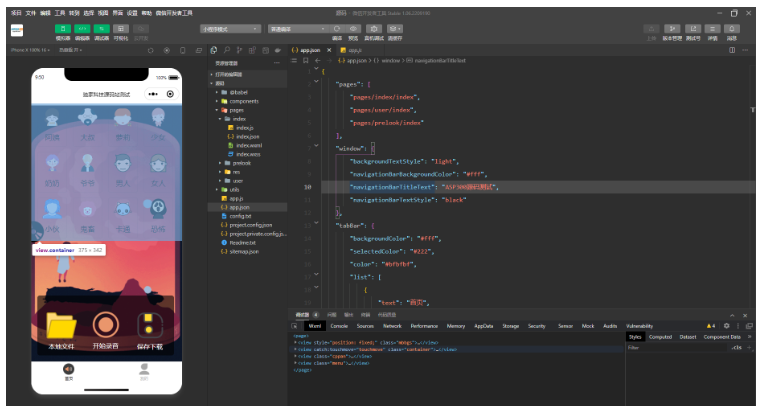Click the search icon in editor sidebar
The image size is (766, 406).
click(x=227, y=49)
